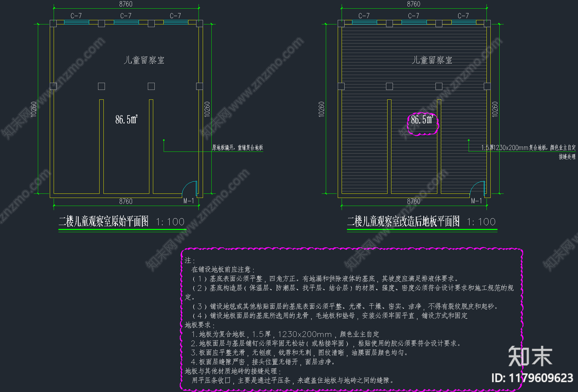Select note (4) 铺设地板面层的基底 line

330,316
